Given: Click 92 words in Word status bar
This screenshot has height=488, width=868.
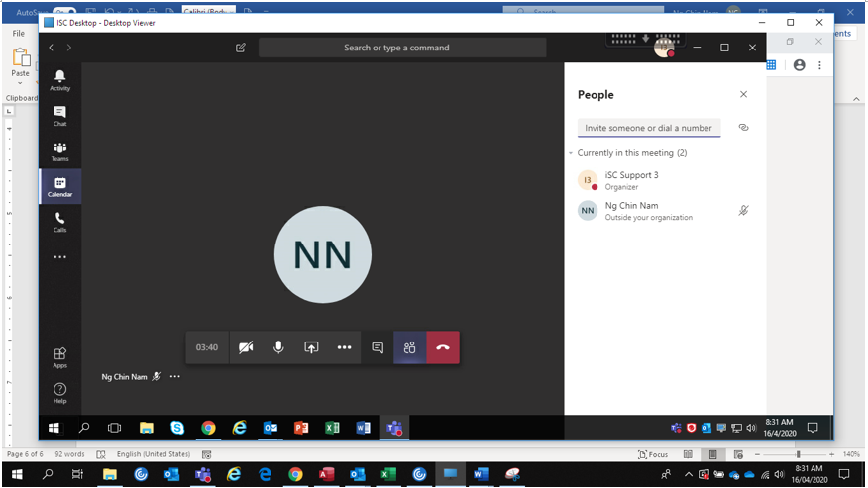Looking at the screenshot, I should coord(69,454).
